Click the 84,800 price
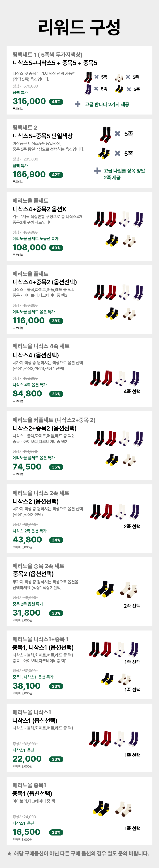 27,394
